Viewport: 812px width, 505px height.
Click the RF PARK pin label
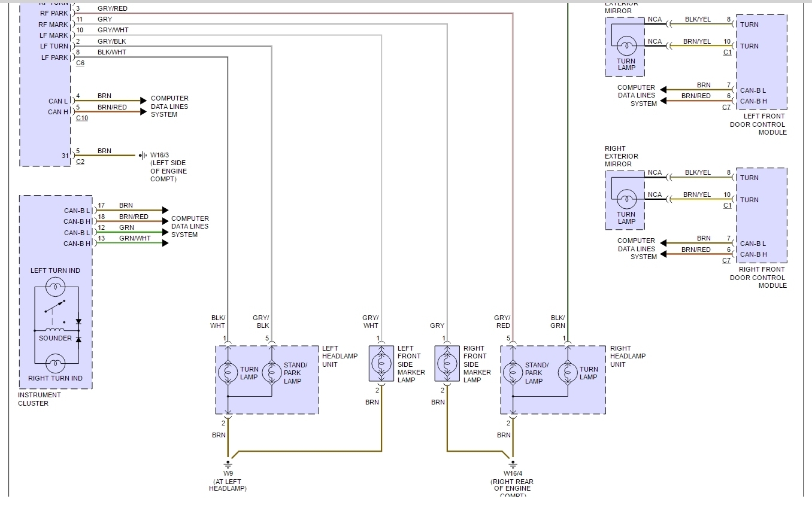54,13
